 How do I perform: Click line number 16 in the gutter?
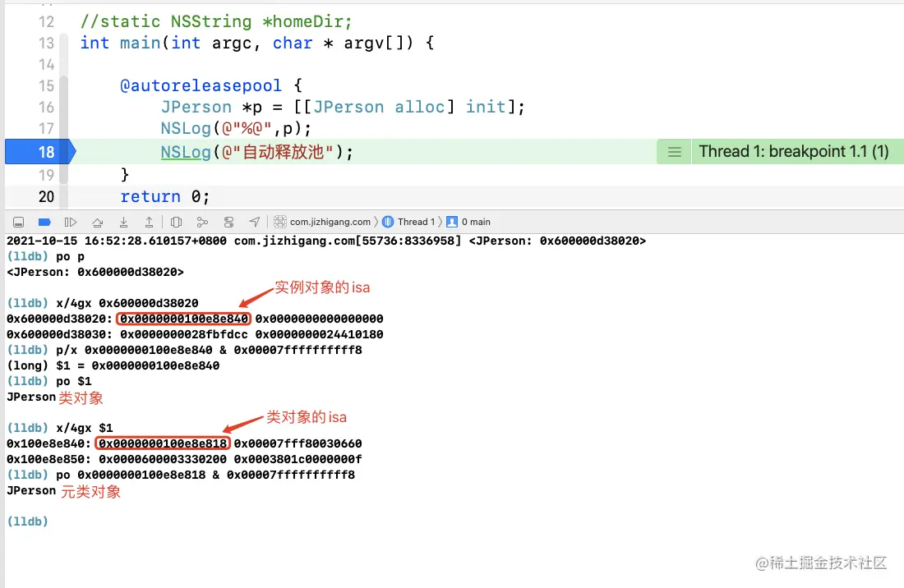tap(46, 107)
